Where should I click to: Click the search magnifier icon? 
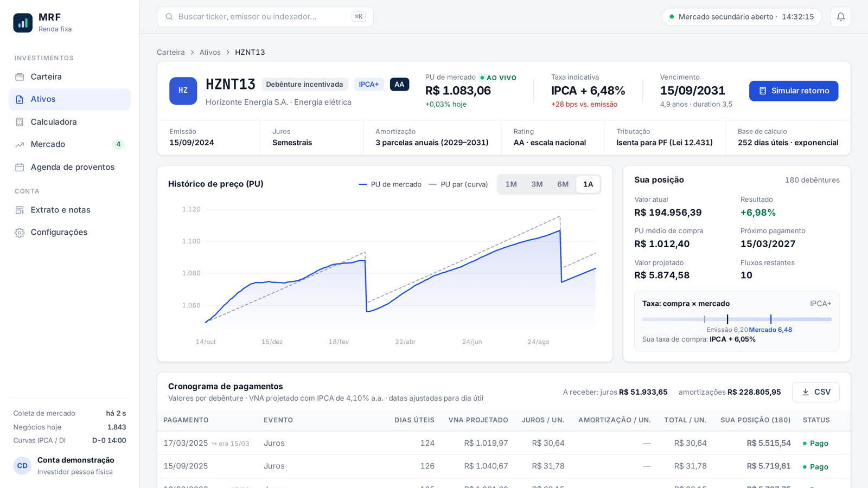pyautogui.click(x=169, y=17)
